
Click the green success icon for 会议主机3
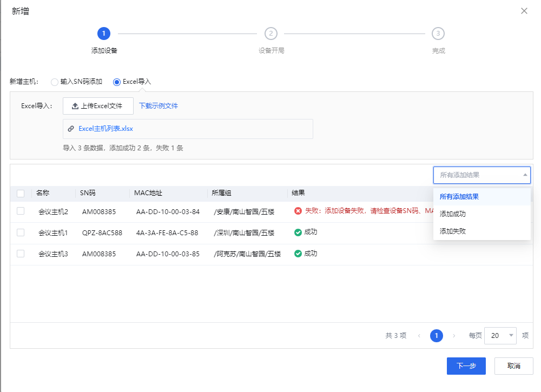(x=298, y=254)
